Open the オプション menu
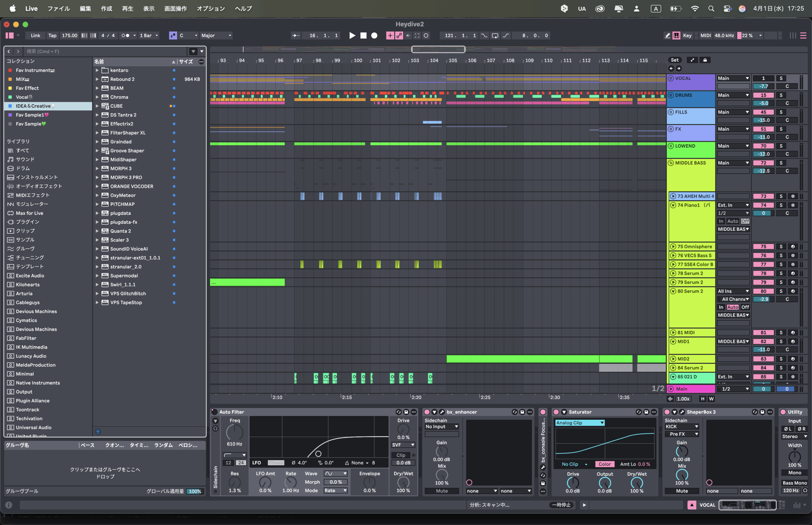 click(x=211, y=9)
